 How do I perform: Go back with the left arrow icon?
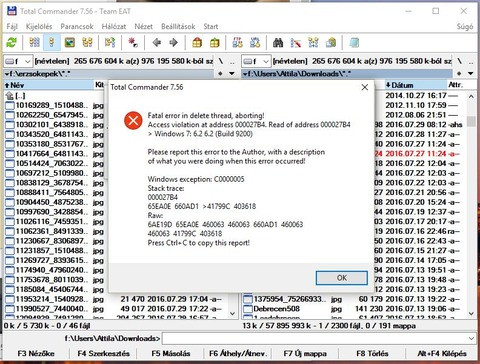pyautogui.click(x=157, y=43)
